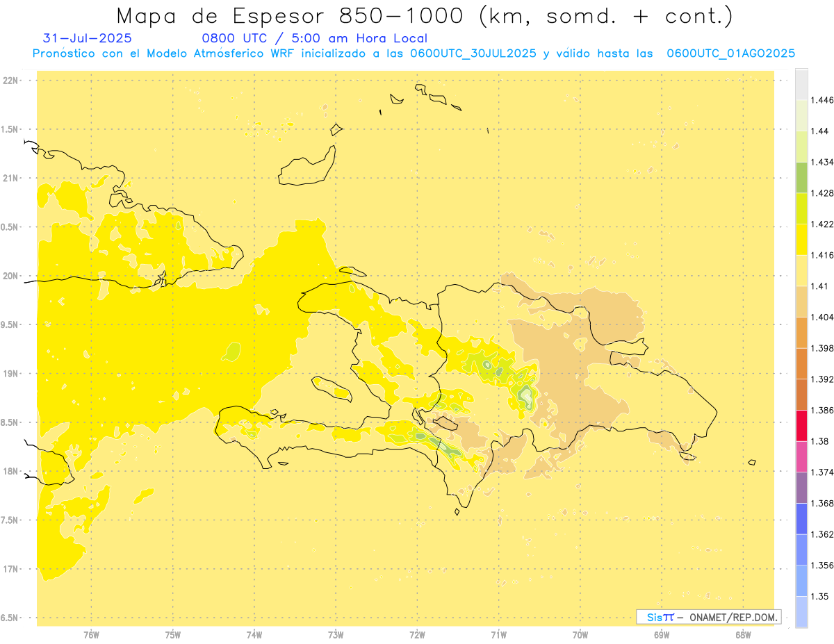
Task: Click the '1.386' colorbar value
Action: point(823,410)
